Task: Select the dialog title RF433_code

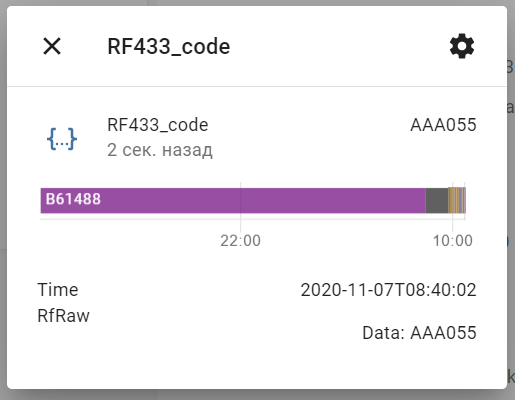Action: (169, 46)
